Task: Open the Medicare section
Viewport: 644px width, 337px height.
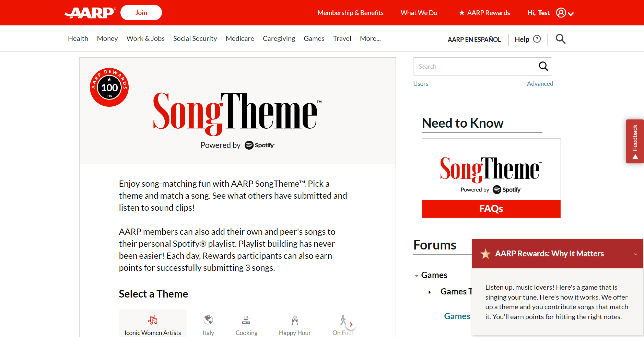Action: tap(240, 38)
